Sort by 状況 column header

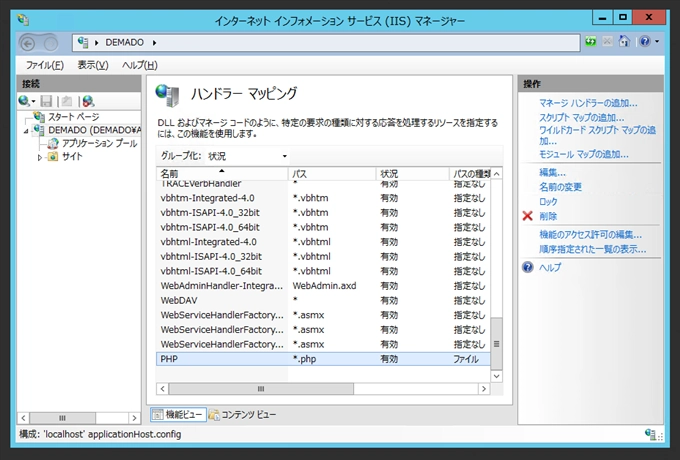(412, 174)
